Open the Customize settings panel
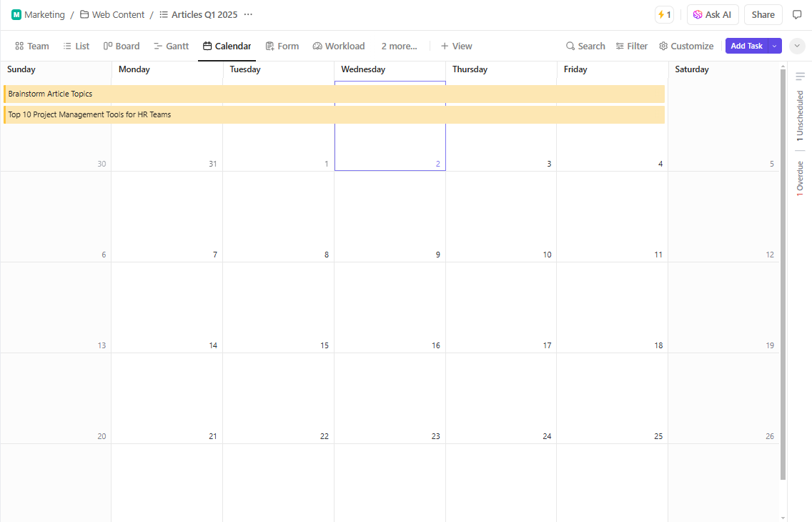 [x=686, y=46]
